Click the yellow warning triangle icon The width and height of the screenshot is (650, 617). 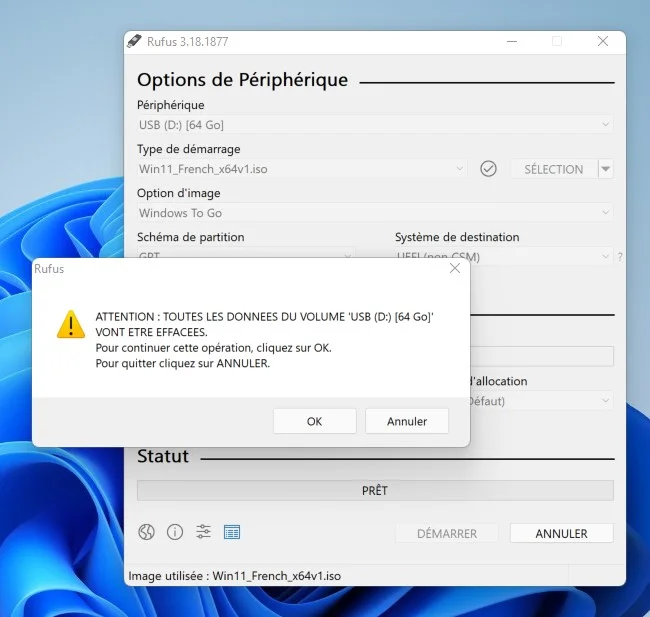pos(71,324)
